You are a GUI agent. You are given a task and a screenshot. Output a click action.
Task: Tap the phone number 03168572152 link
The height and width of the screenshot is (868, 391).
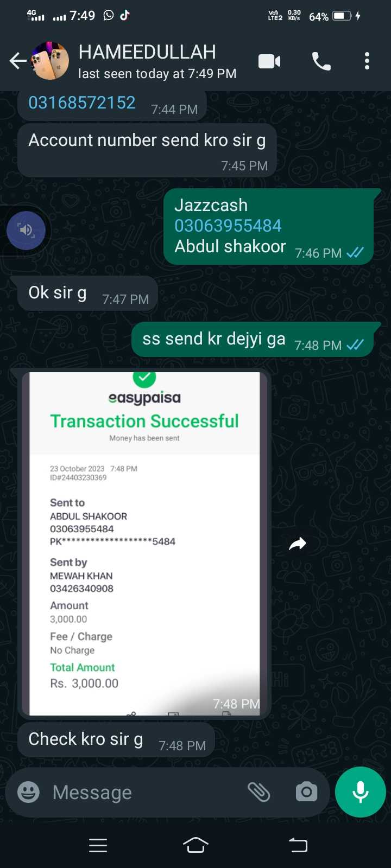[82, 103]
